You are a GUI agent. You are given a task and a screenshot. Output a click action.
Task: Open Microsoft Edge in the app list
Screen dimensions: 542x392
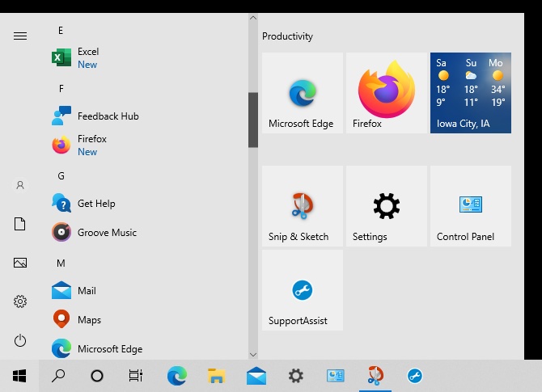tap(149, 349)
